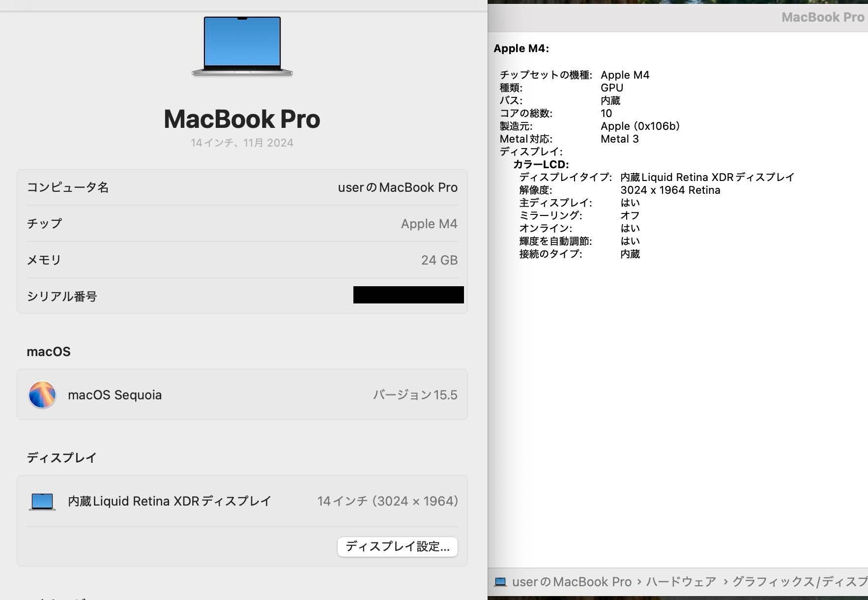Click the カラーLCD: heading

click(x=541, y=164)
